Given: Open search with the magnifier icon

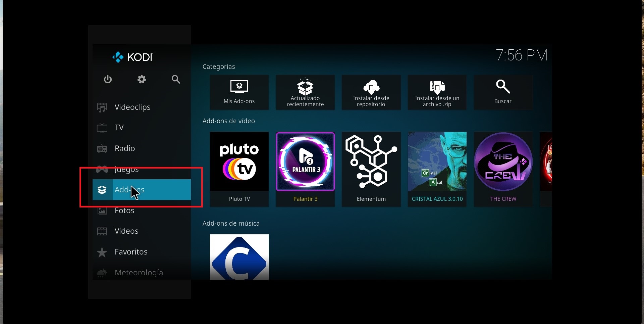Looking at the screenshot, I should [176, 79].
